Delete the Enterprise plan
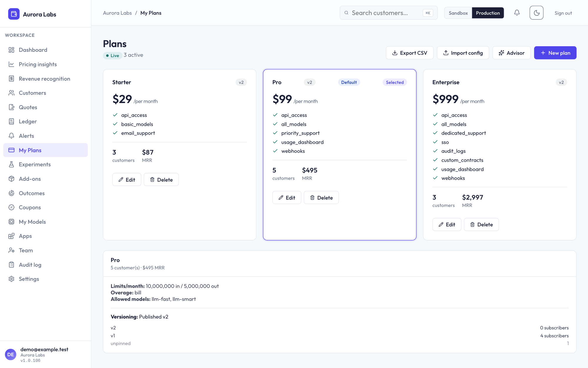 click(x=481, y=224)
